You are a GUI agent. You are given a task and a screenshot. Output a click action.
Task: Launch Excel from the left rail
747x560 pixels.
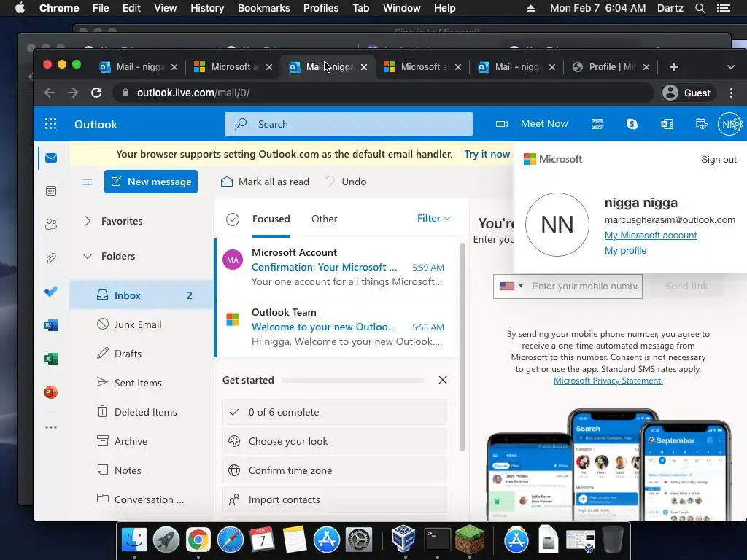click(51, 359)
